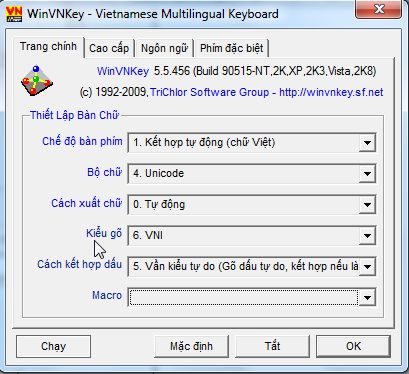
Task: Expand the Macro dropdown arrow
Action: 367,297
